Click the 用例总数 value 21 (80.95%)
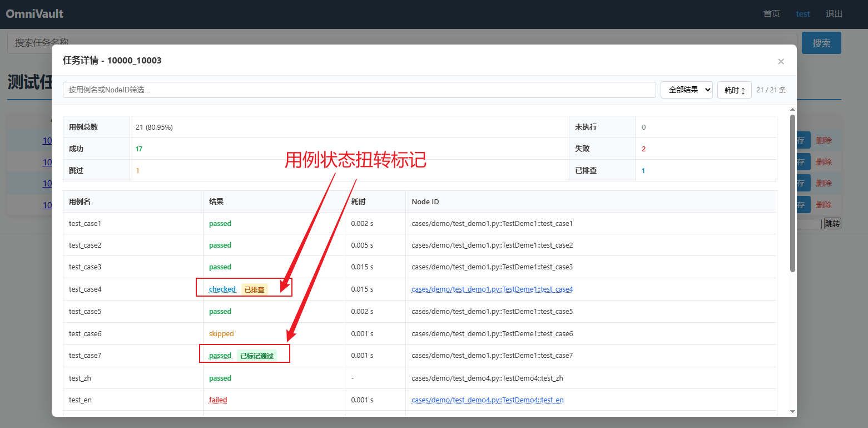Viewport: 868px width, 428px height. pos(154,127)
